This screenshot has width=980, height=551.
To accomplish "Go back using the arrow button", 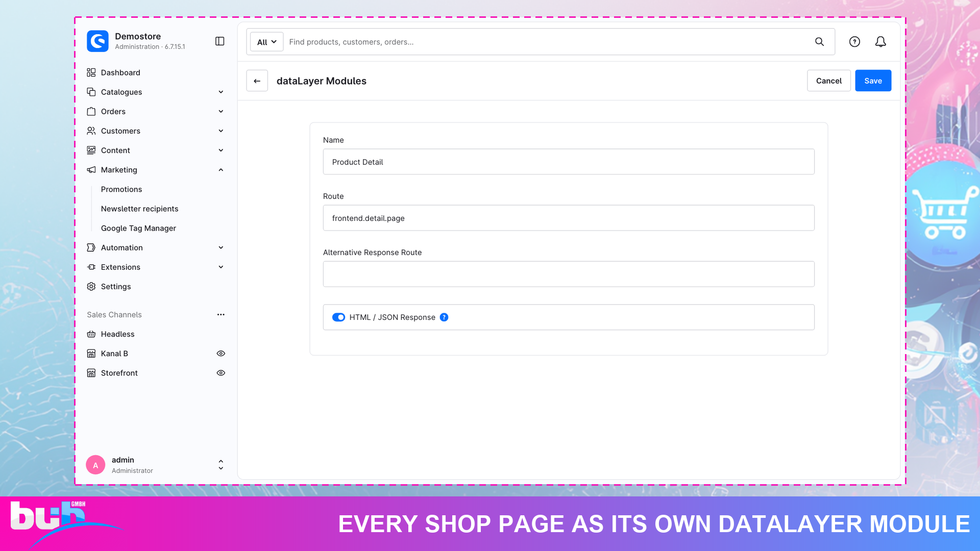I will pyautogui.click(x=257, y=81).
